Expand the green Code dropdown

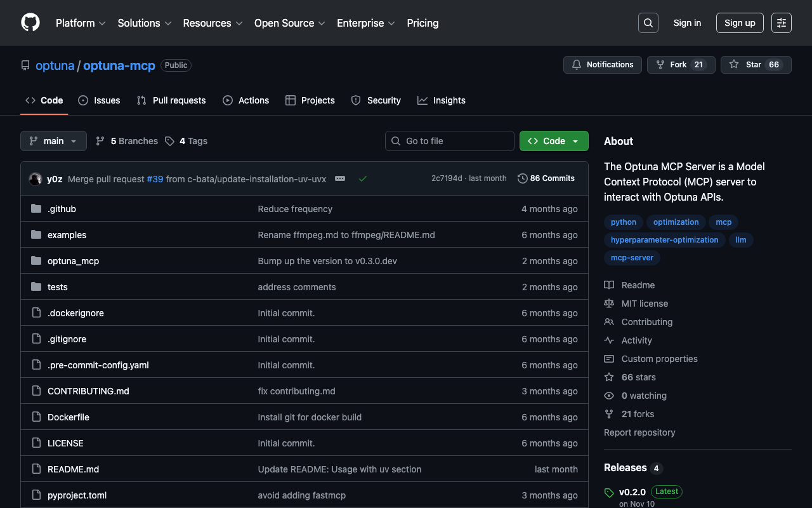pos(553,141)
